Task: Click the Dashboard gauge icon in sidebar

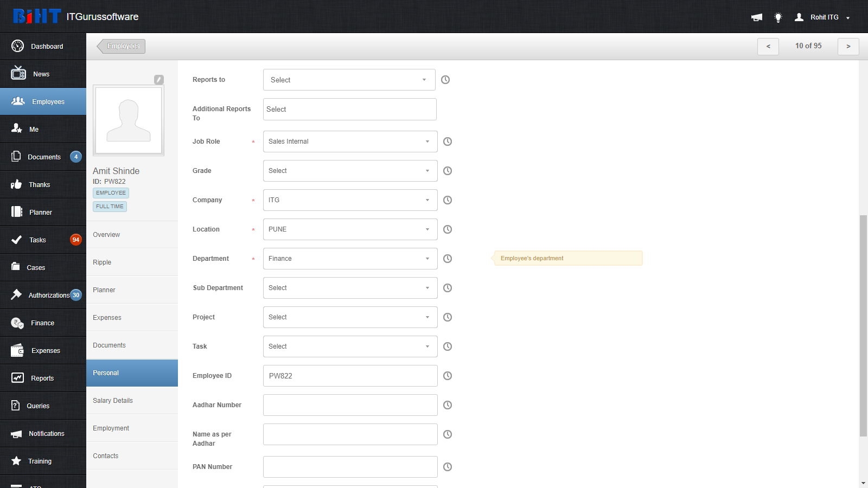Action: pos(17,46)
